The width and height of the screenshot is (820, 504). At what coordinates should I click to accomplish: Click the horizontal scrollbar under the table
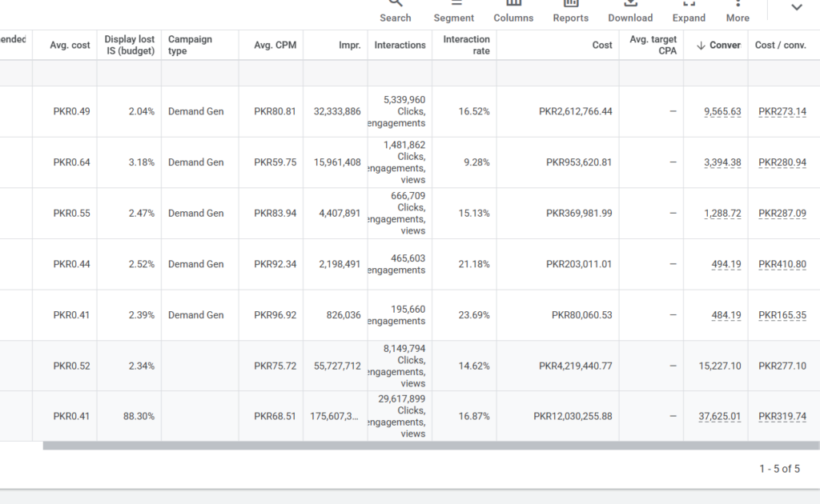pyautogui.click(x=431, y=446)
